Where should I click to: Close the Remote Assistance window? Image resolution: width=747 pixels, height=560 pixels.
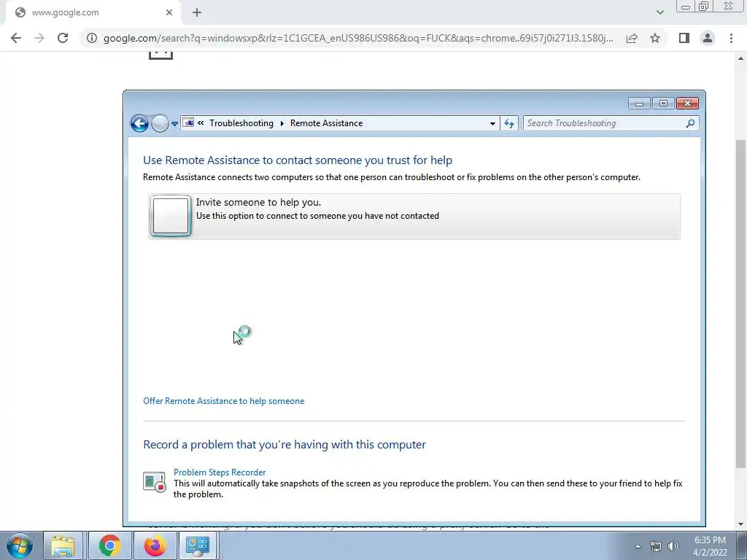[687, 104]
